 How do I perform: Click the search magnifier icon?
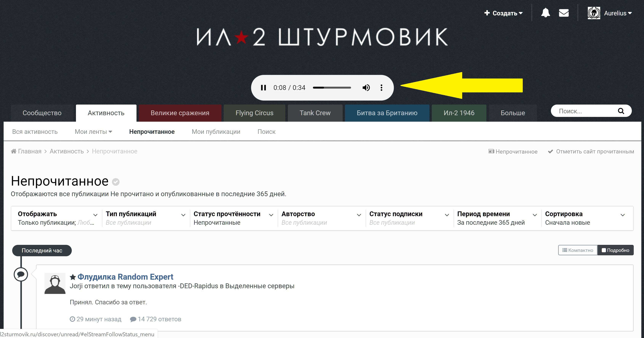pos(621,111)
